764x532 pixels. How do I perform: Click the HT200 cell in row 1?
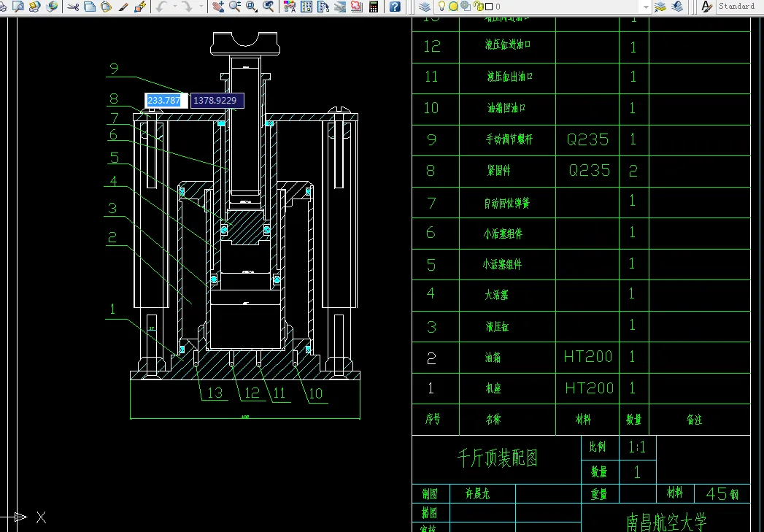(589, 388)
